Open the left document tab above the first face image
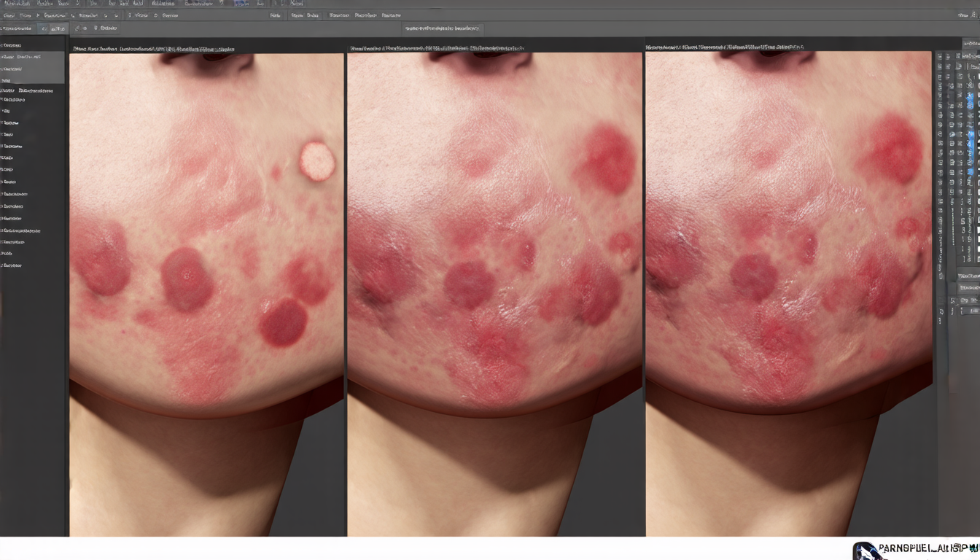 (x=153, y=49)
